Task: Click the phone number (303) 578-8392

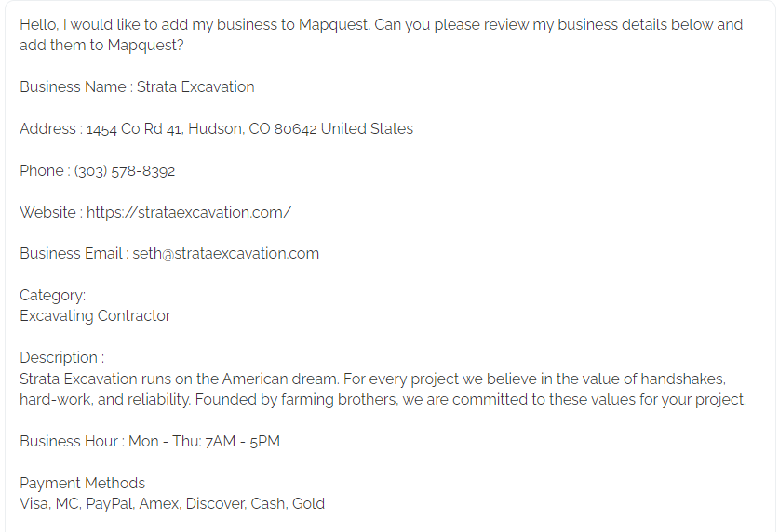Action: [125, 171]
